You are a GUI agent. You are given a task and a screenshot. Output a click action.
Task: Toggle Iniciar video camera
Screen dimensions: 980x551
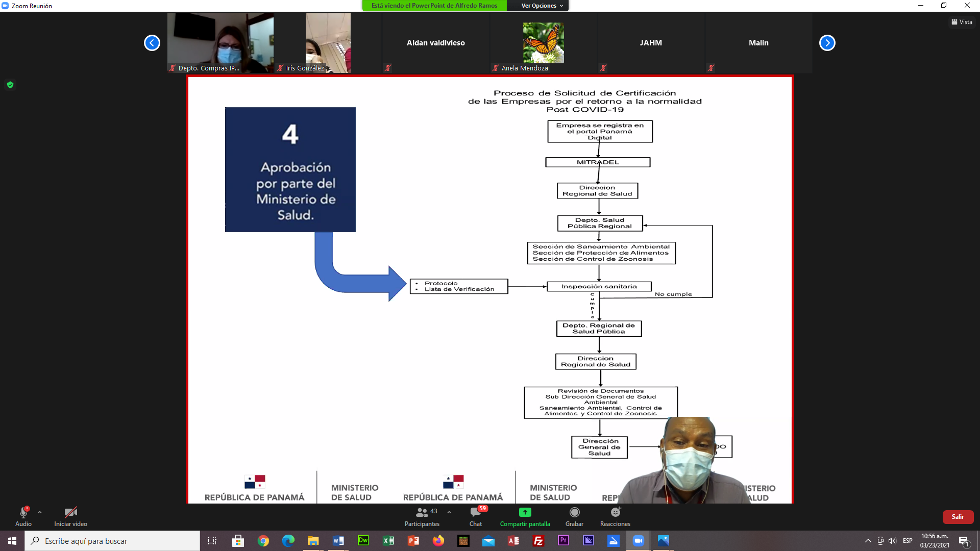click(x=70, y=516)
